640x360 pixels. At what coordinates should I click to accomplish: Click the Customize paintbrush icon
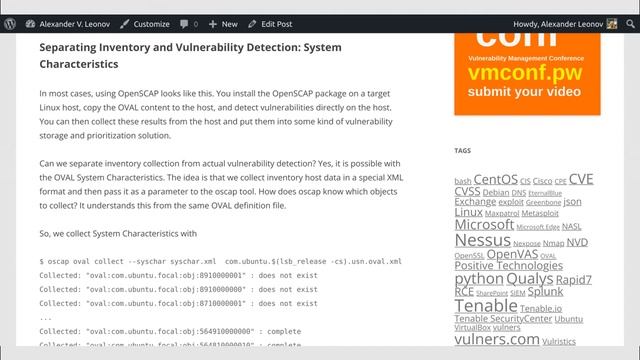(124, 24)
